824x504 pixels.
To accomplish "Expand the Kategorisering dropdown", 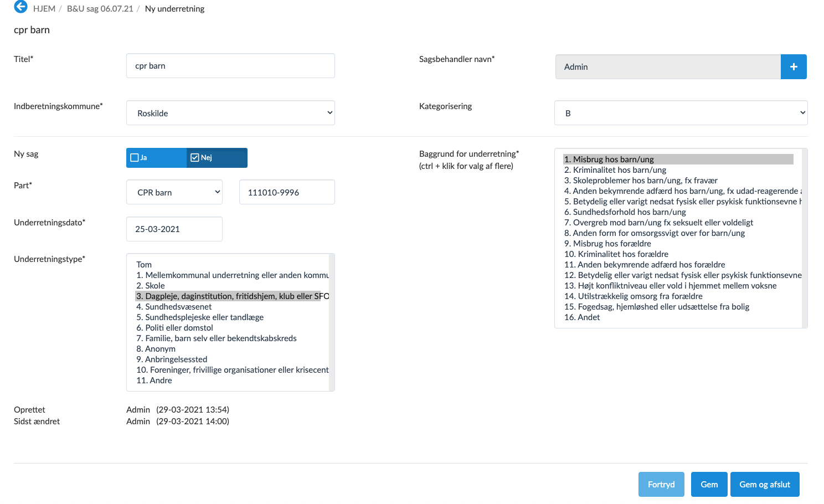I will point(681,113).
